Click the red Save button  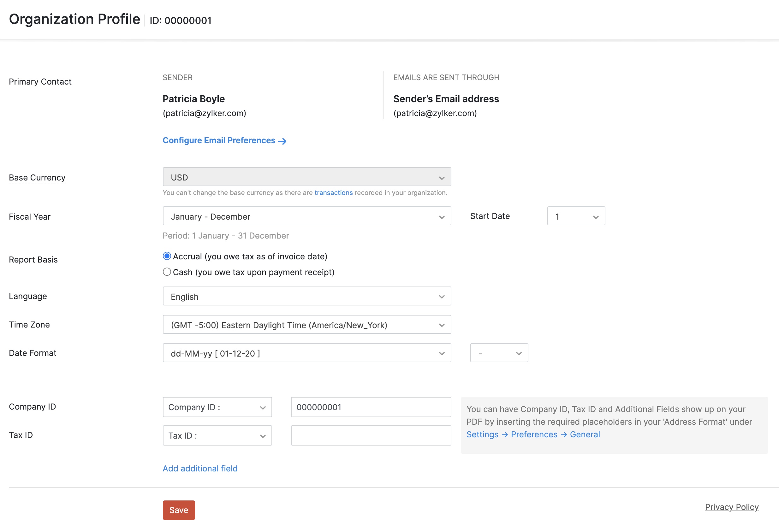[x=179, y=511]
